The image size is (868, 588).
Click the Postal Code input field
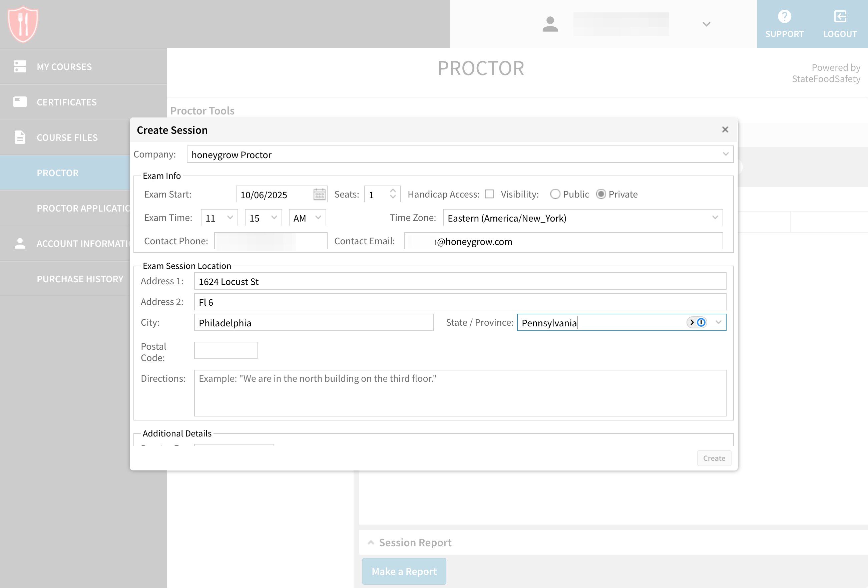[226, 350]
